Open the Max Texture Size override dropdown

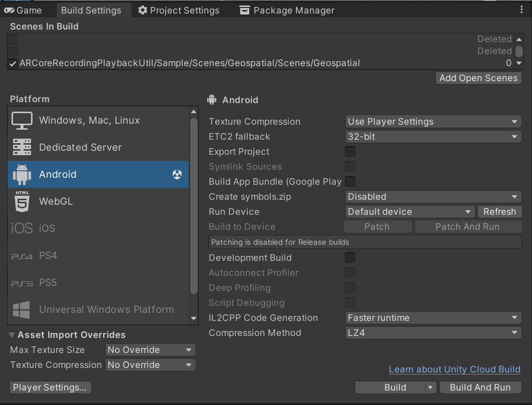click(x=150, y=349)
